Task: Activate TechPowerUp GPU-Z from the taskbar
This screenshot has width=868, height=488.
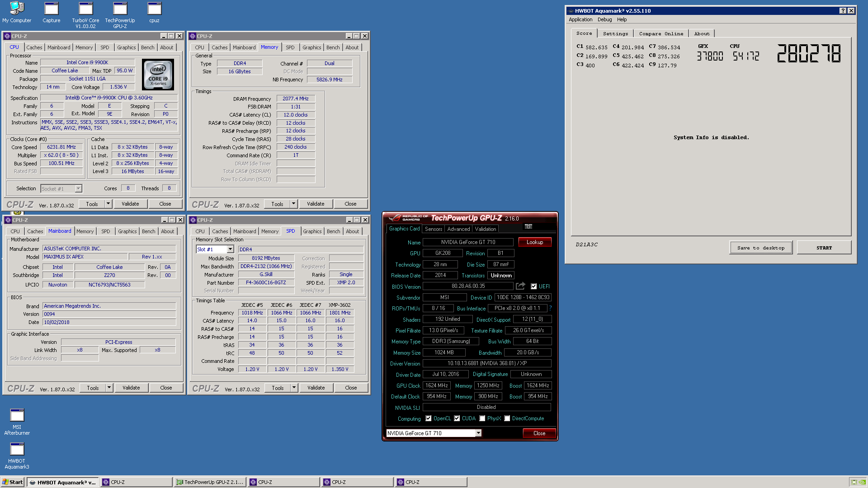Action: pyautogui.click(x=210, y=482)
